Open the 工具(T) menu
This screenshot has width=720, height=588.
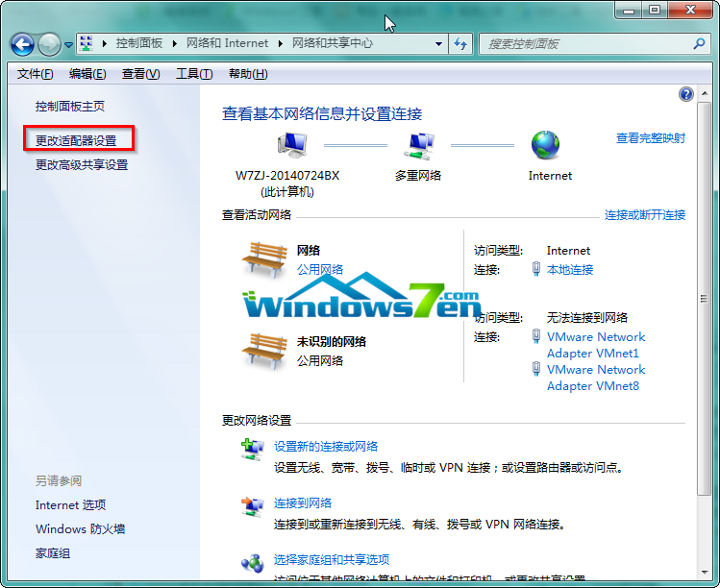pyautogui.click(x=193, y=74)
